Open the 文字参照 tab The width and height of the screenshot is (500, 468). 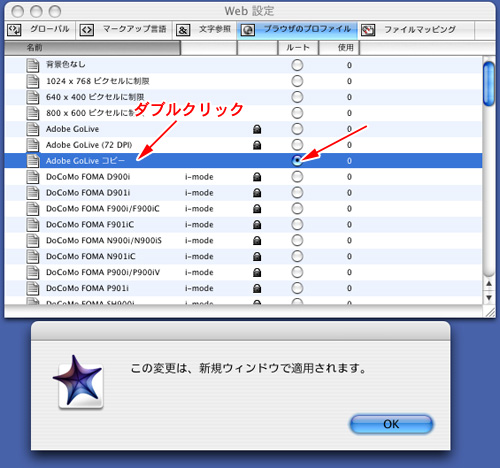[x=204, y=29]
